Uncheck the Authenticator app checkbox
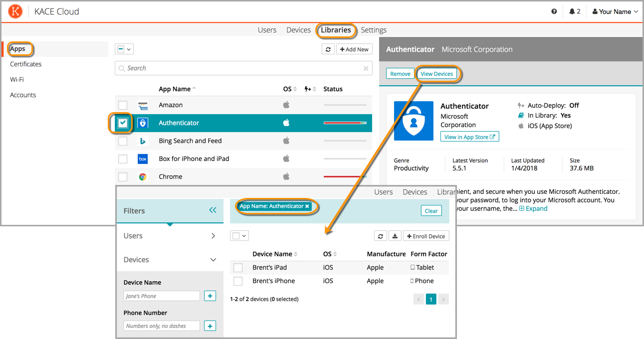644x339 pixels. (123, 123)
